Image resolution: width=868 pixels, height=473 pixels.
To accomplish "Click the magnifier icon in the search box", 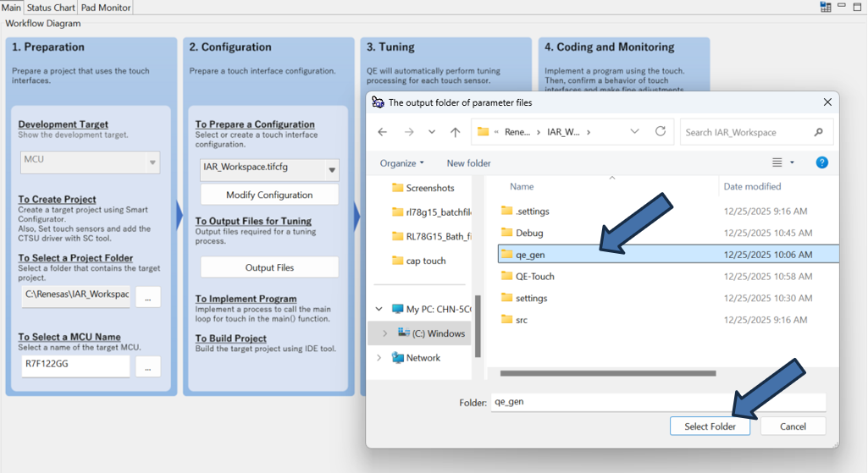I will click(818, 132).
